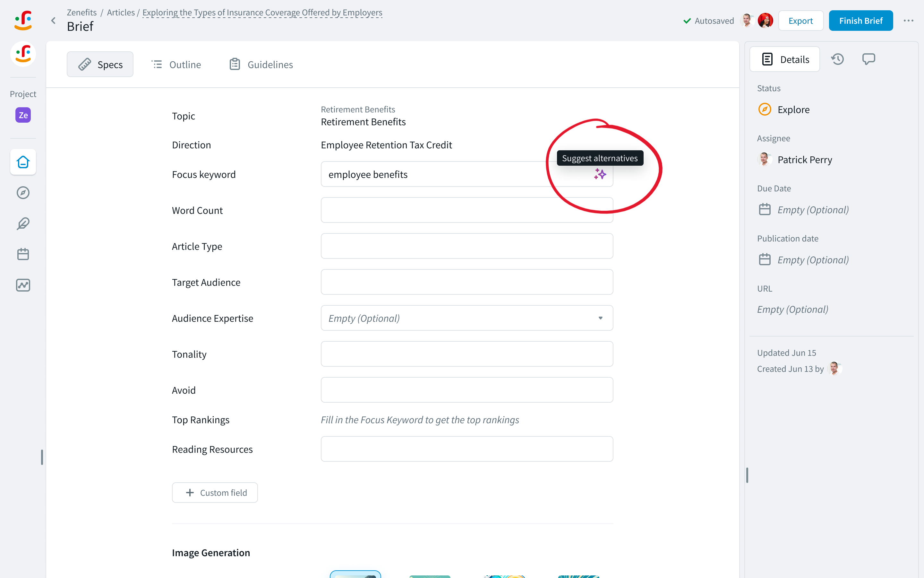924x578 pixels.
Task: Click the Updated Jun 15 text
Action: pos(787,353)
